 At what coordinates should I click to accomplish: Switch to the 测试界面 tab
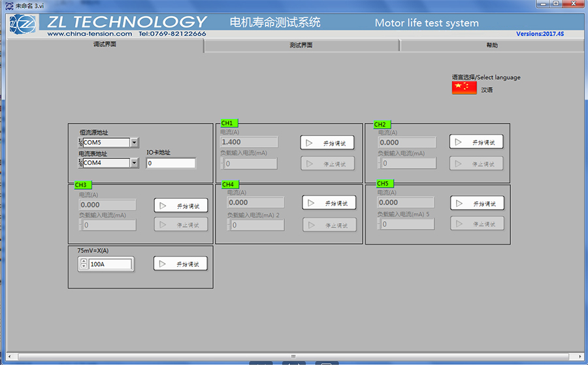[x=301, y=46]
